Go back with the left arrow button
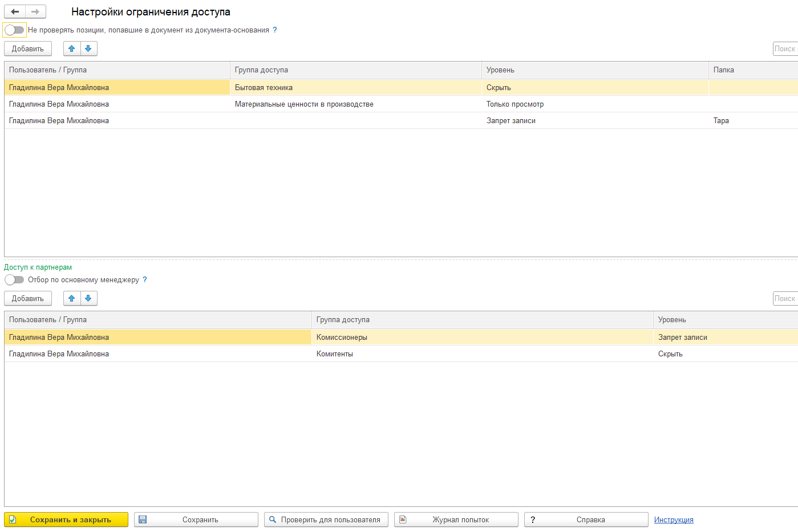The image size is (798, 532). 15,11
